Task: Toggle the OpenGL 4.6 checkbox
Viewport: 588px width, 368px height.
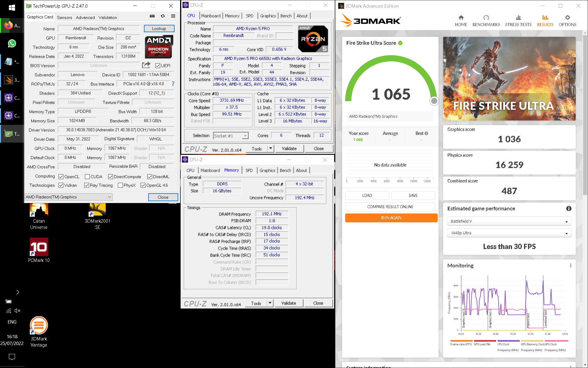Action: click(x=143, y=185)
